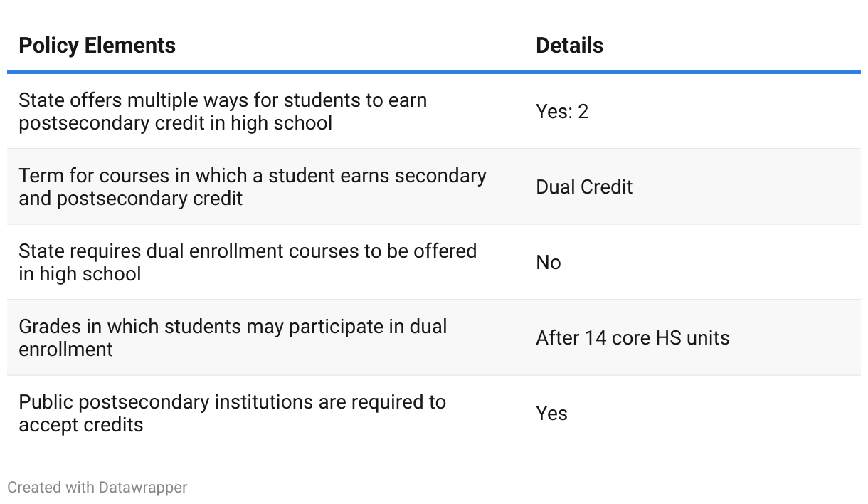Viewport: 868px width, 504px height.
Task: Select the public postsecondary institutions row text
Action: pos(232,414)
